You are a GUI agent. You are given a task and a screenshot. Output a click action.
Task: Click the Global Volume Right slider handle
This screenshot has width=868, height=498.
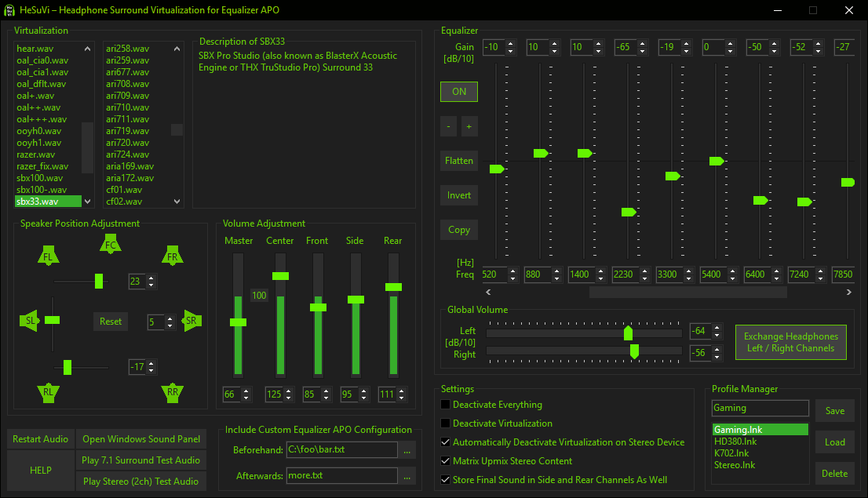tap(634, 351)
